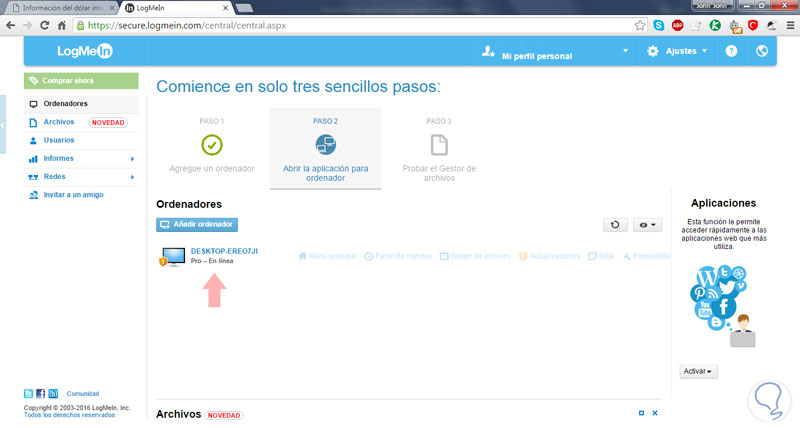The width and height of the screenshot is (800, 428).
Task: Open a new browser tab
Action: pyautogui.click(x=244, y=8)
